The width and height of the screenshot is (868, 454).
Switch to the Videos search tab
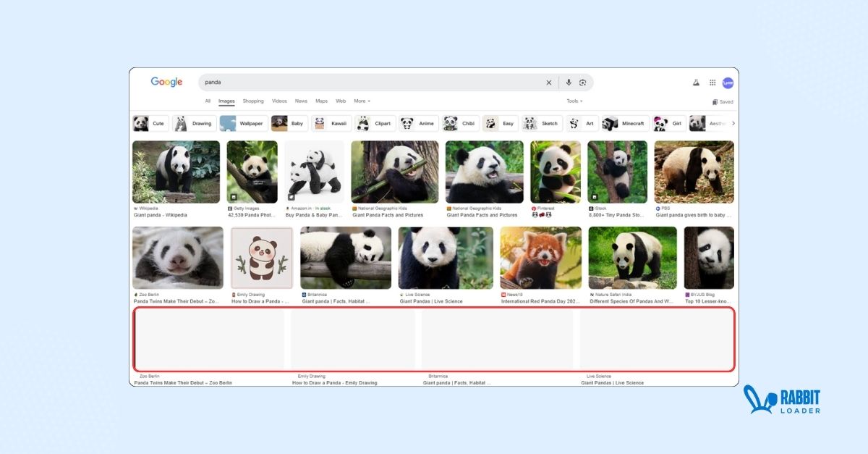click(x=279, y=101)
